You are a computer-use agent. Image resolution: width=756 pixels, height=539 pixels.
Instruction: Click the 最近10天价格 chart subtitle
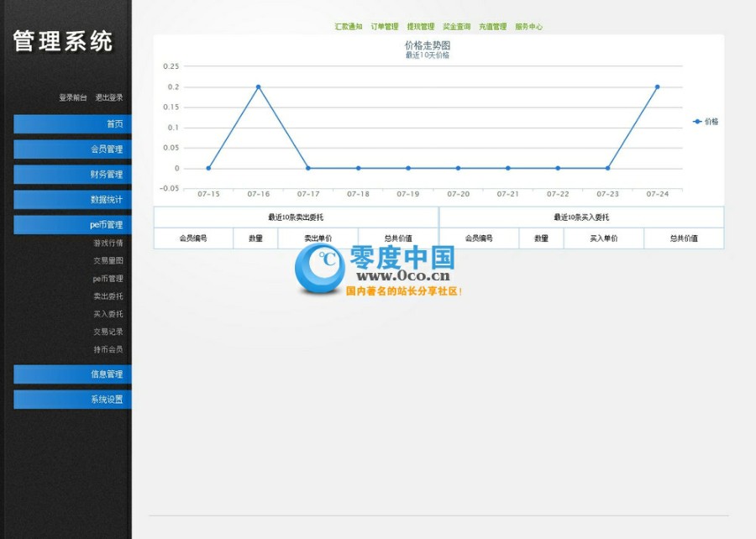click(x=428, y=55)
